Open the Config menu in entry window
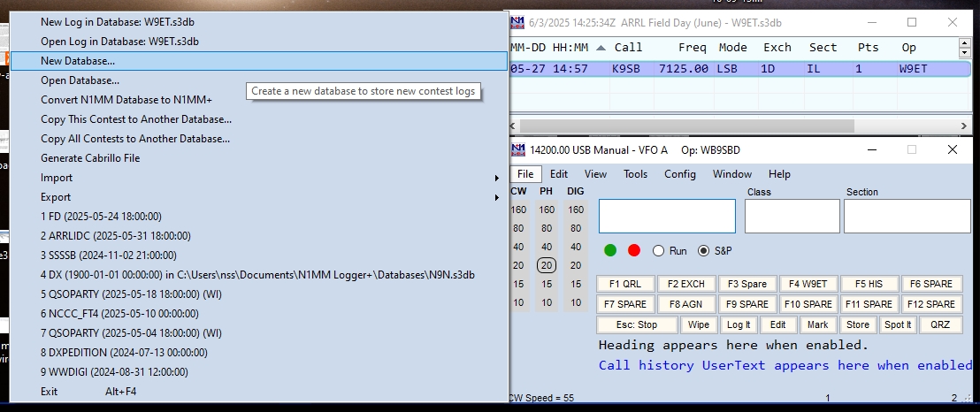 680,174
